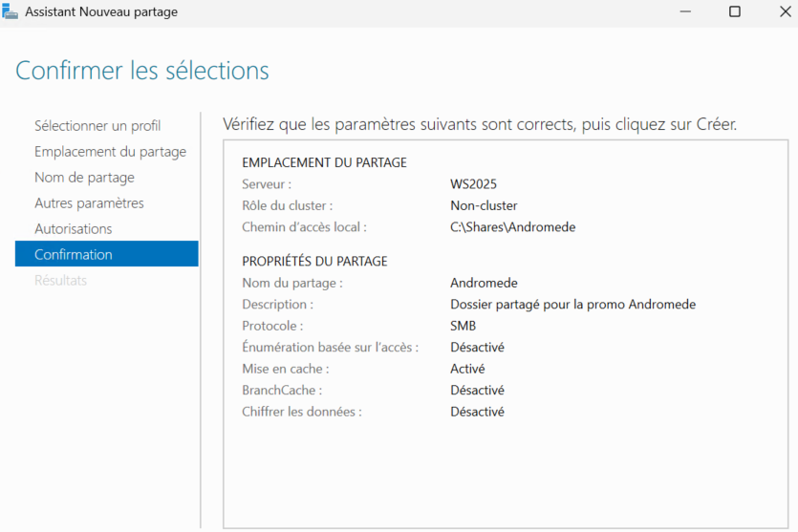The height and width of the screenshot is (532, 798).
Task: Click the description text Dossier partagé pour la promo
Action: point(572,305)
